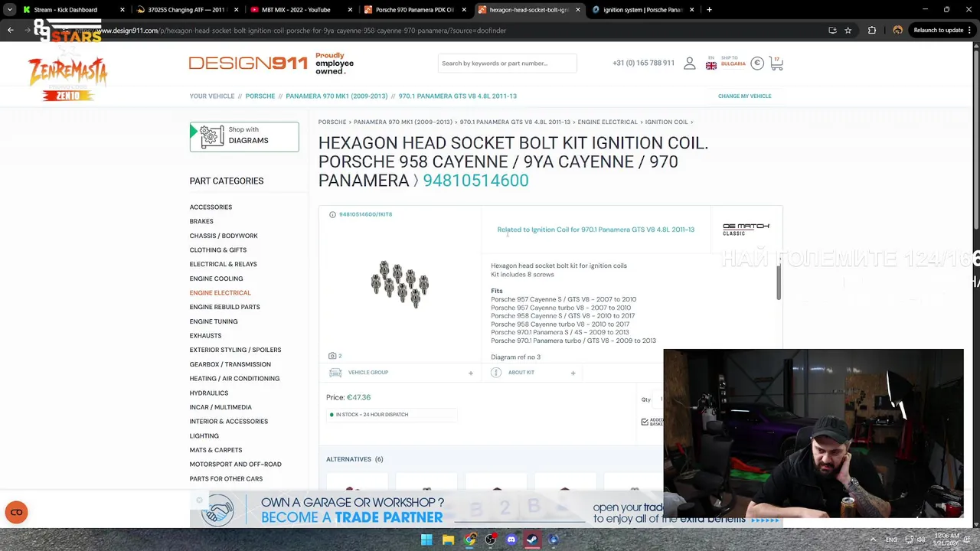Open Steam in the taskbar
The image size is (980, 551).
532,540
